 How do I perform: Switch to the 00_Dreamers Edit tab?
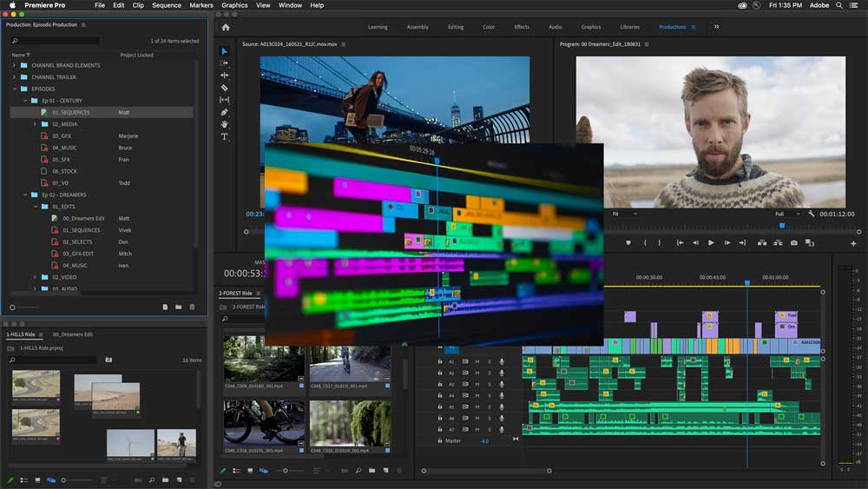click(73, 334)
